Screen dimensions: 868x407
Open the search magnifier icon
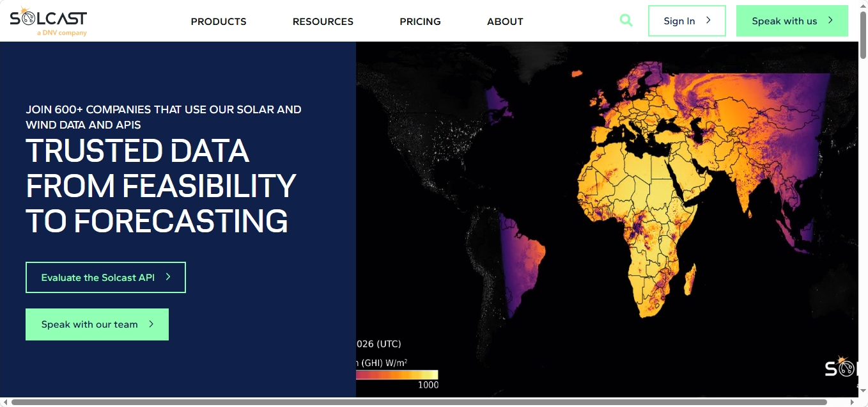626,20
